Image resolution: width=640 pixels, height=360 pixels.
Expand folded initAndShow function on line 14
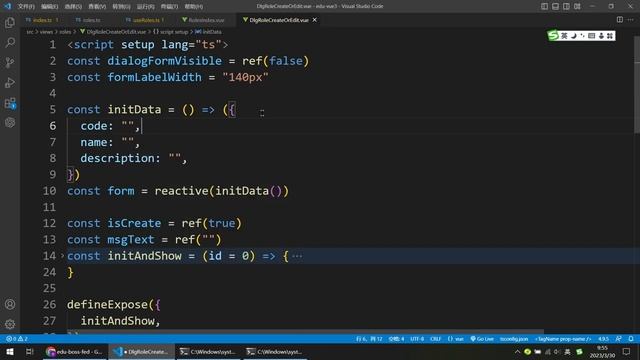(62, 256)
